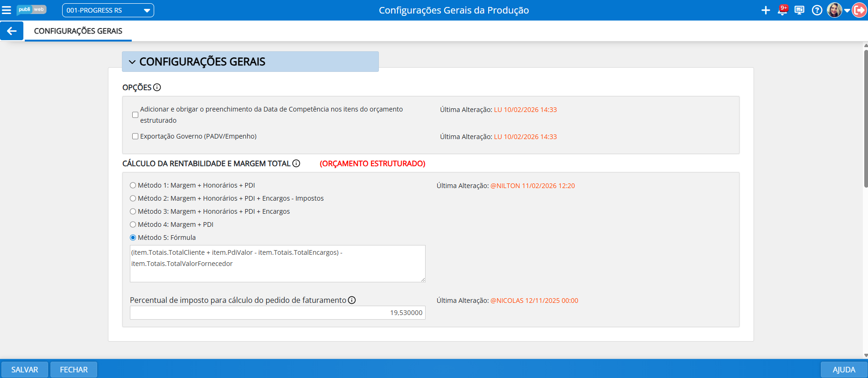This screenshot has height=378, width=868.
Task: Go back using the left arrow
Action: tap(12, 31)
